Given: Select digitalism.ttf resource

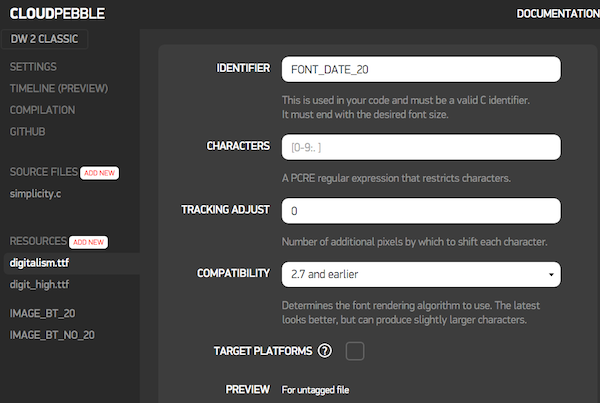Looking at the screenshot, I should [39, 263].
